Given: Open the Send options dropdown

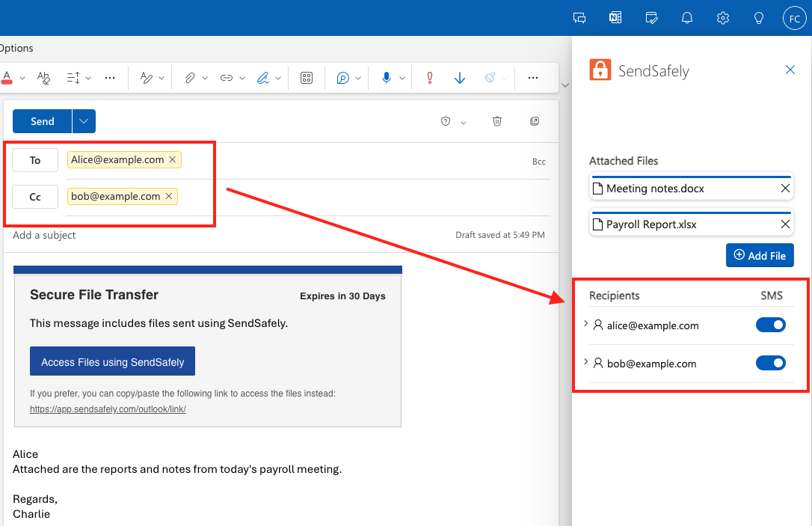Looking at the screenshot, I should pyautogui.click(x=84, y=121).
